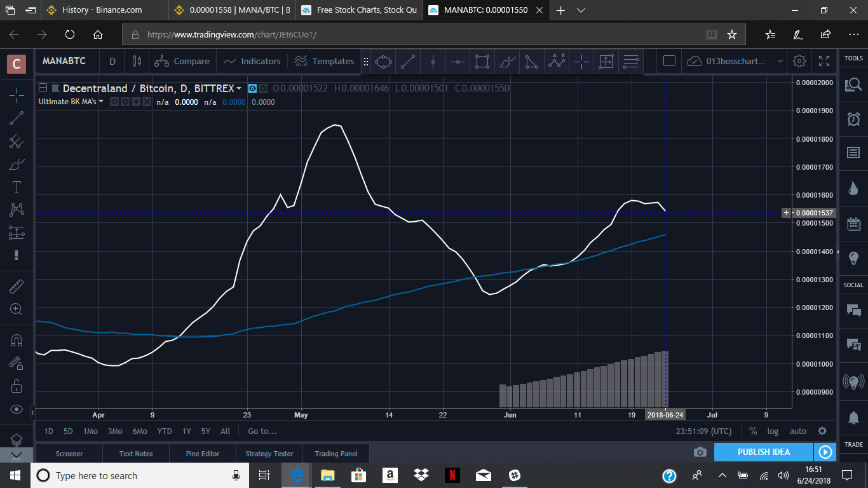Toggle percent scale mode
The width and height of the screenshot is (868, 488).
[753, 431]
